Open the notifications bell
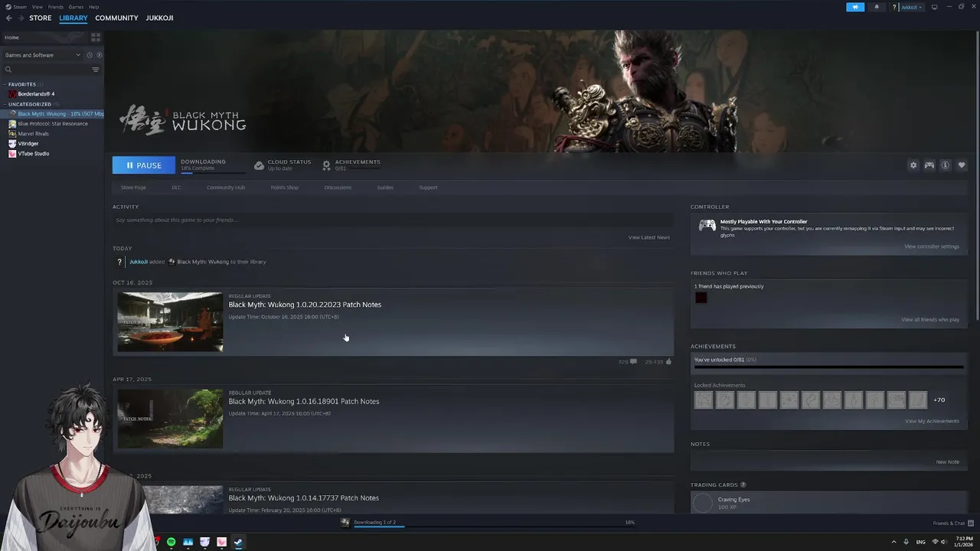 pos(877,7)
